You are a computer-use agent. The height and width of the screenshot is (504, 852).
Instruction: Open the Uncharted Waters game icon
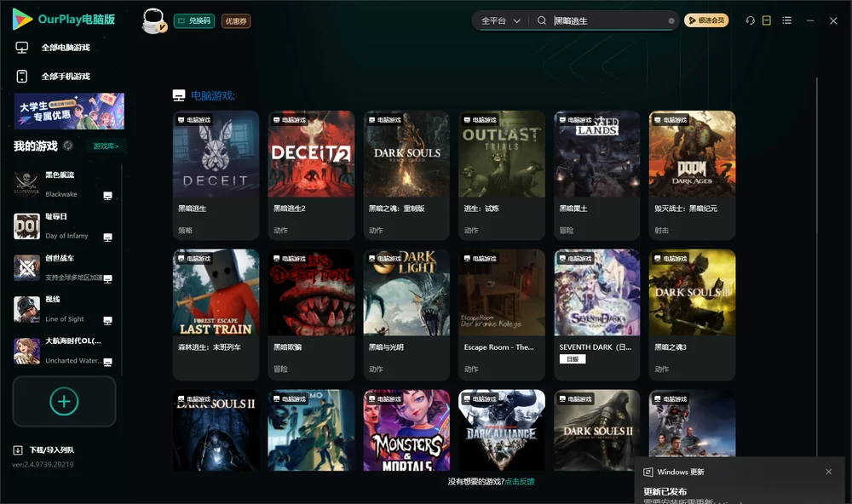26,350
